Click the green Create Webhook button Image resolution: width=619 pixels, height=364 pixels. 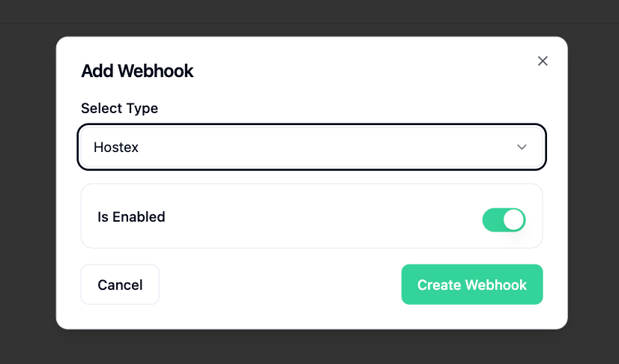click(x=471, y=285)
